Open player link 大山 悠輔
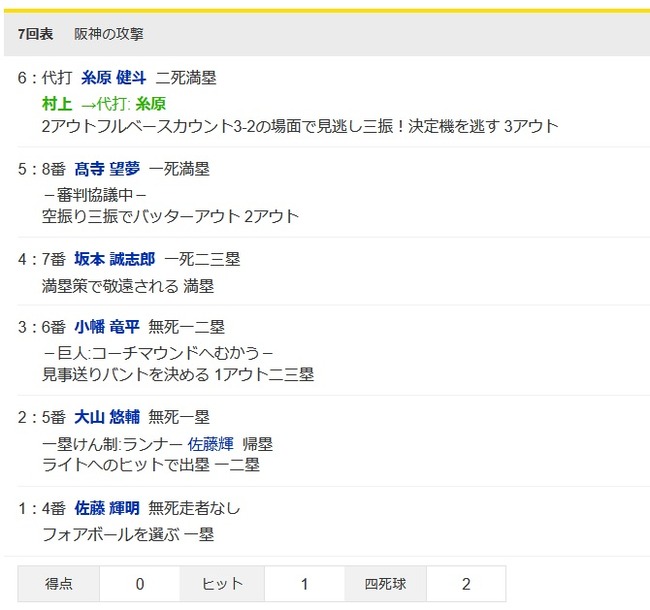The width and height of the screenshot is (650, 610). pos(107,417)
